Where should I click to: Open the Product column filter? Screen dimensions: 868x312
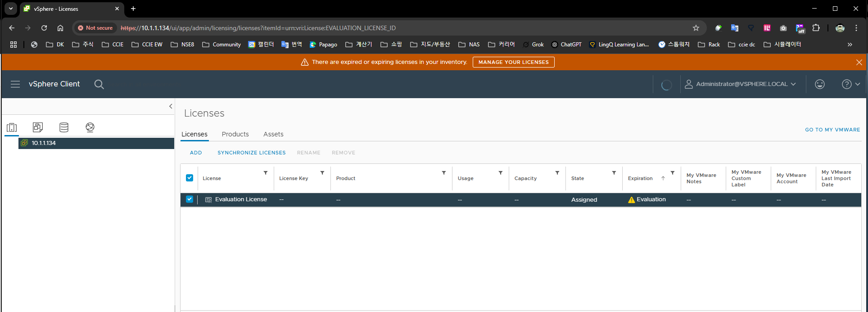444,173
